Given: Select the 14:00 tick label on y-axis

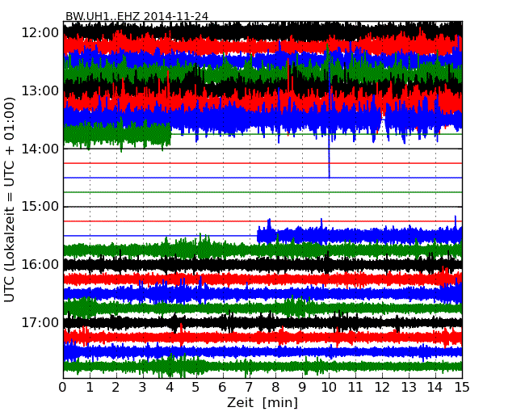Looking at the screenshot, I should (x=39, y=149).
